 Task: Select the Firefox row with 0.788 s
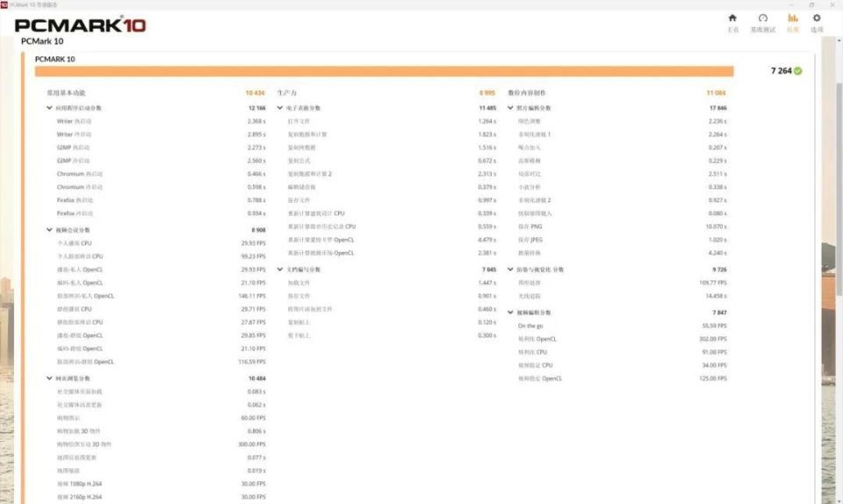pyautogui.click(x=161, y=200)
